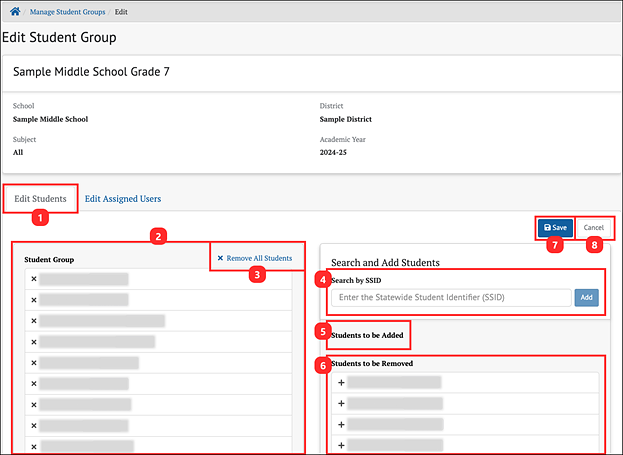Remove the fifth student from Student Group
Image resolution: width=623 pixels, height=455 pixels.
[34, 363]
